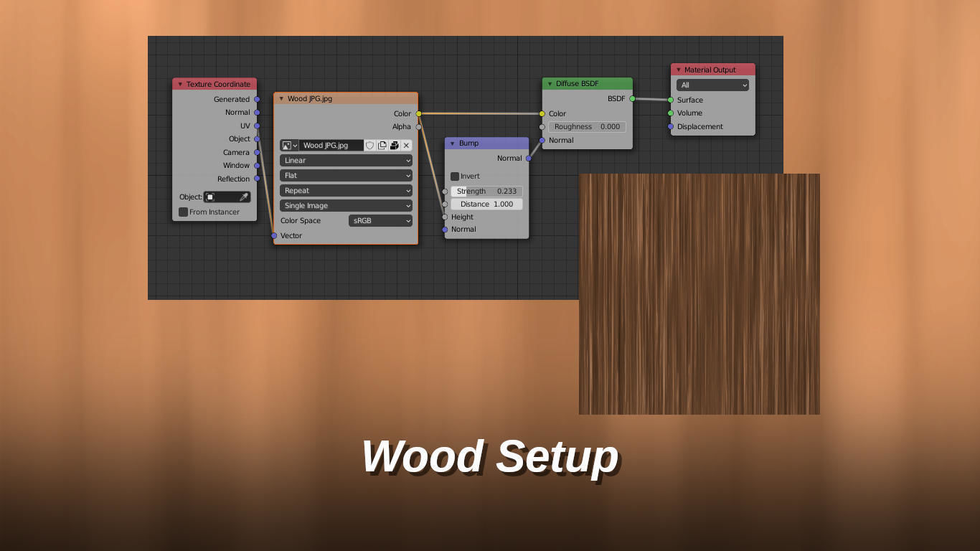Viewport: 980px width, 551px height.
Task: Click the Bump Height input socket
Action: point(445,217)
